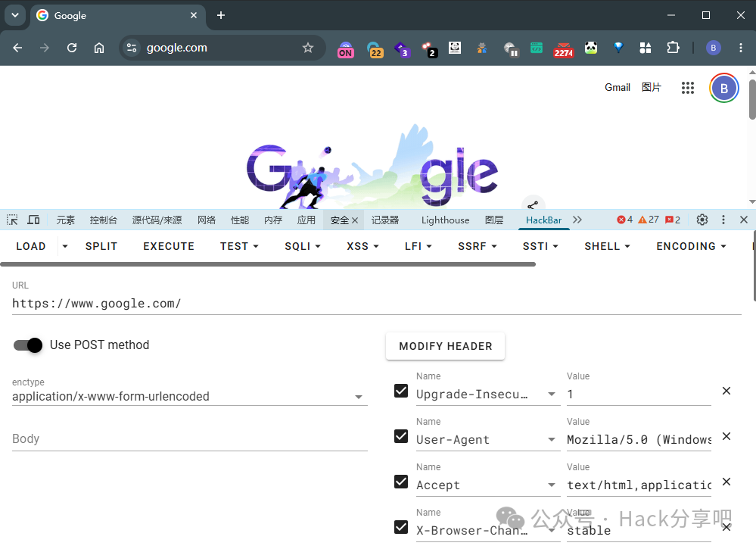Open DevTools more options menu

tap(723, 220)
